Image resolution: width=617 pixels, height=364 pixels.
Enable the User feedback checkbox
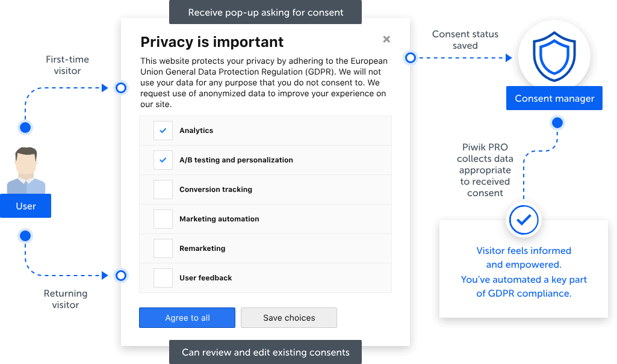[x=163, y=278]
